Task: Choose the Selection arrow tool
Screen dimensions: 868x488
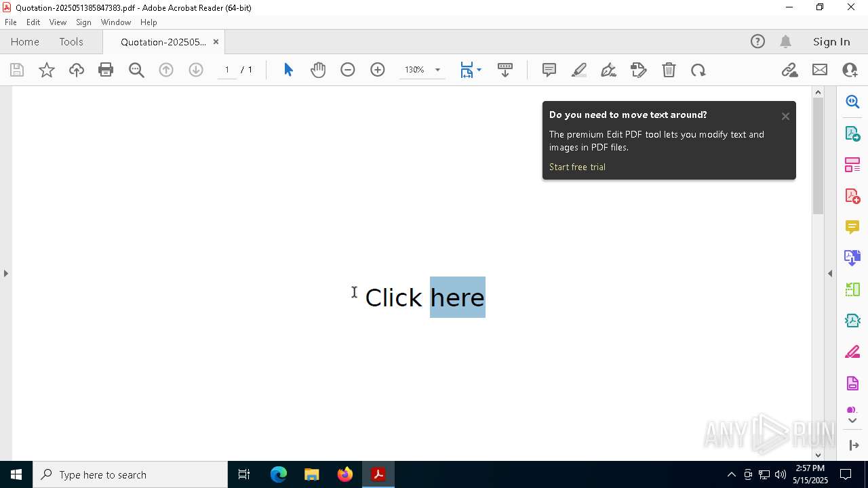Action: tap(288, 70)
